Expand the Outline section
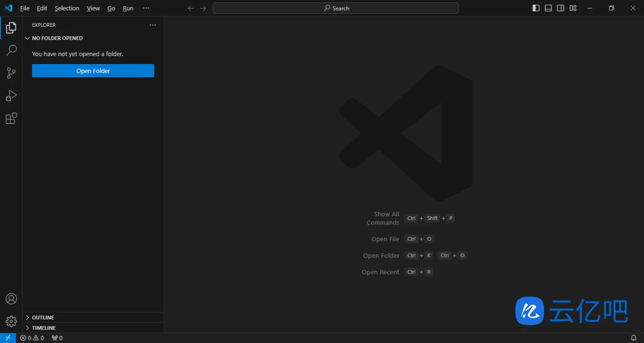The width and height of the screenshot is (644, 343). 93,318
